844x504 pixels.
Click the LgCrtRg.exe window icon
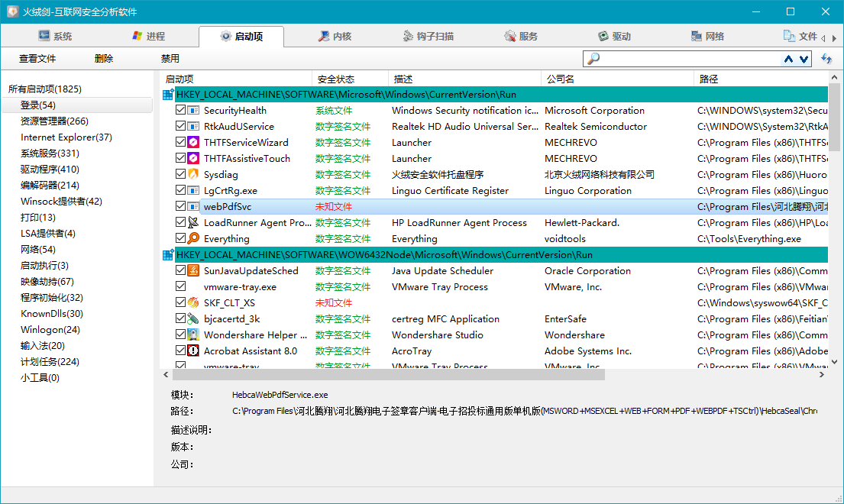[193, 190]
